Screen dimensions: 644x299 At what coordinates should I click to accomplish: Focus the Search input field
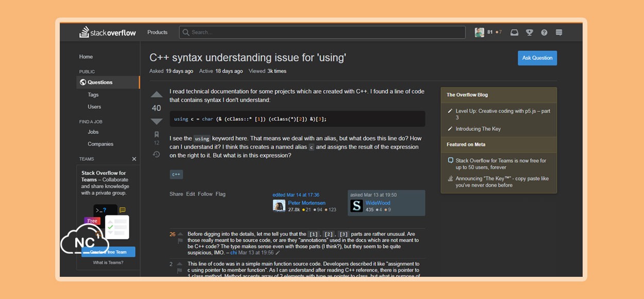click(322, 32)
